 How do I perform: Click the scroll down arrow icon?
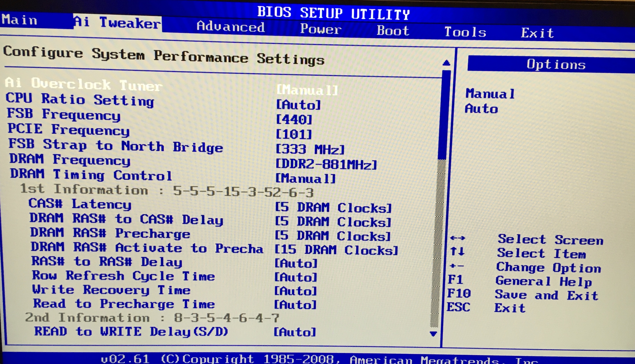433,334
